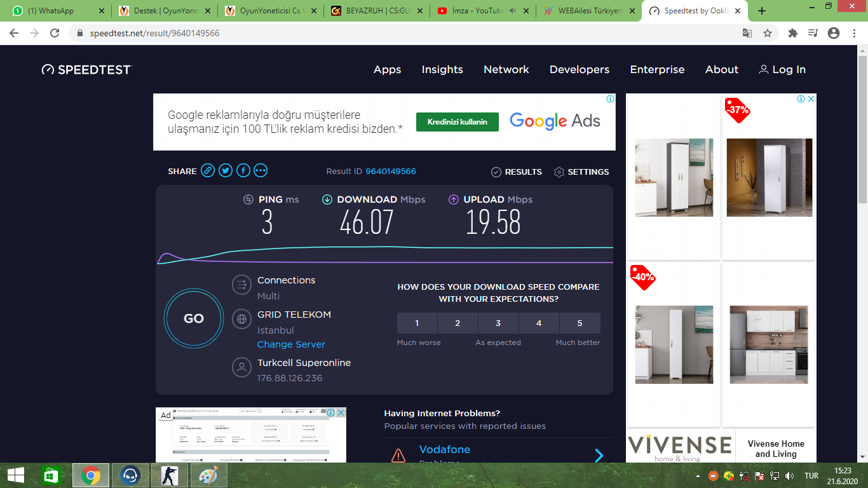Image resolution: width=868 pixels, height=488 pixels.
Task: Click the Turkcell Superonline user icon
Action: (x=241, y=367)
